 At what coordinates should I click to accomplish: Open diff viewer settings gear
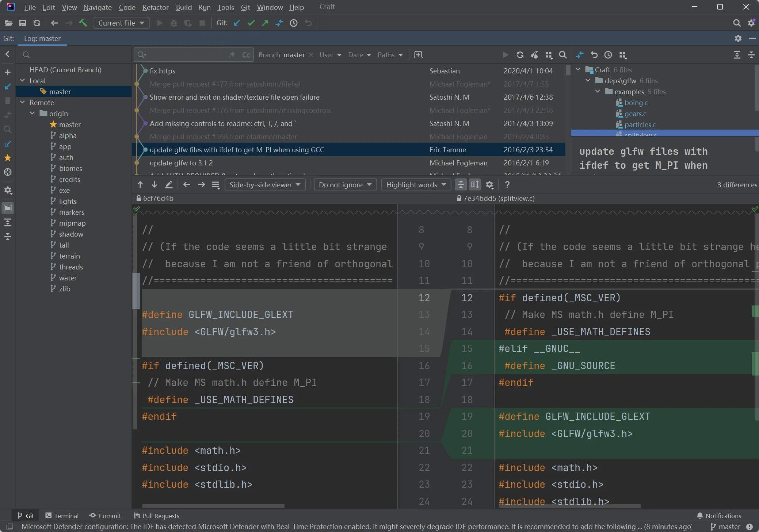click(490, 185)
